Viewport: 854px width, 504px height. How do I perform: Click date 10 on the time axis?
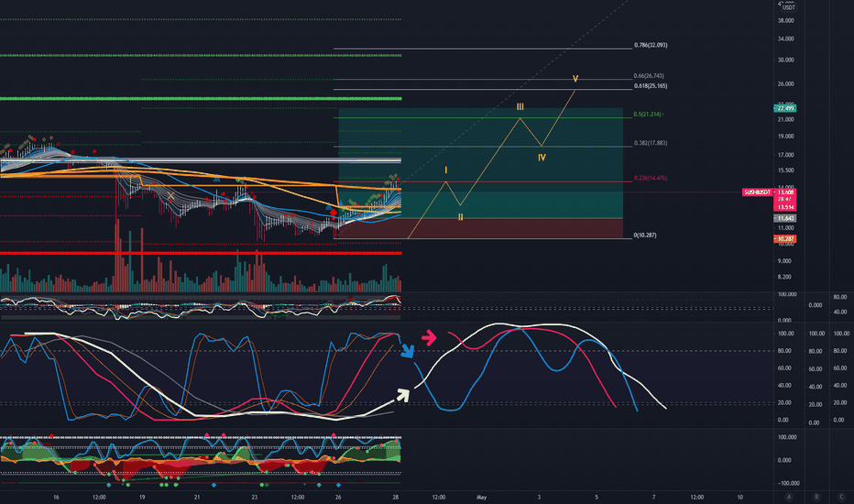pos(739,497)
